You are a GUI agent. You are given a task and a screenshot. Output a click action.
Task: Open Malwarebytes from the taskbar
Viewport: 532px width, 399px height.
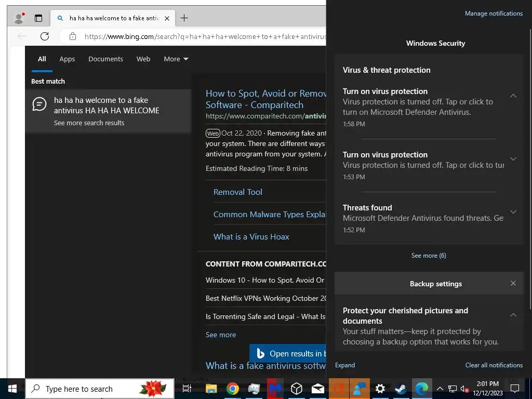click(x=275, y=389)
